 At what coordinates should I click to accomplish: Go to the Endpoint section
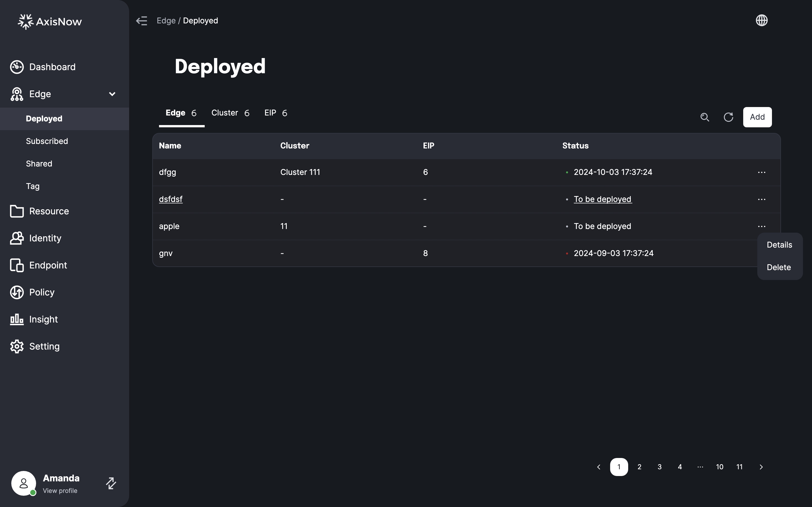point(48,265)
